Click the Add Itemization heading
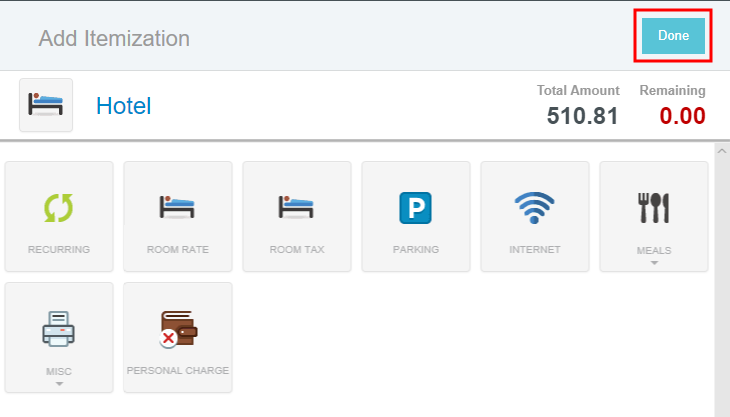The image size is (730, 417). click(x=114, y=38)
